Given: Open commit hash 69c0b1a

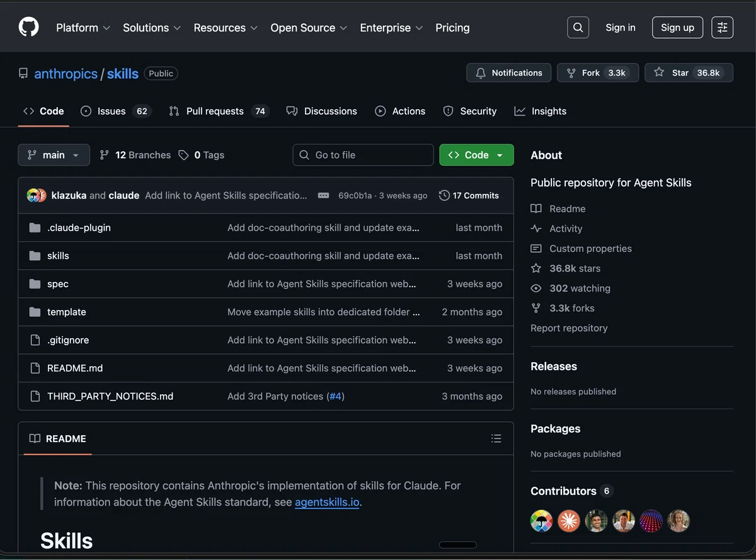Looking at the screenshot, I should pos(355,196).
